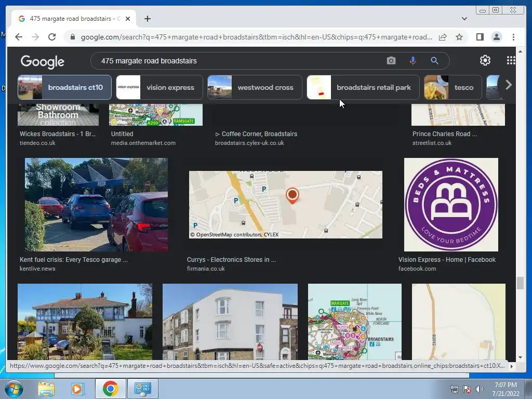The height and width of the screenshot is (399, 532).
Task: Open Vision Express - Home | Facebook
Action: [447, 260]
